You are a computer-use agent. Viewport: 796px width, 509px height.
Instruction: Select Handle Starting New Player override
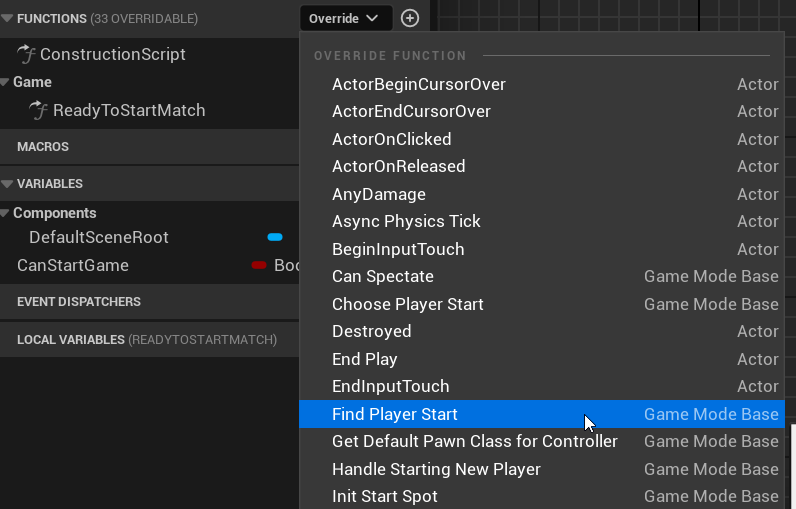click(x=436, y=469)
